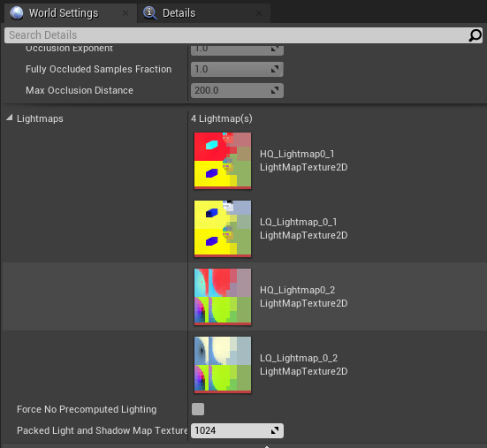Open the LQ_Lightmap_0_1 thumbnail
Viewport: 487px width, 448px height.
click(223, 229)
